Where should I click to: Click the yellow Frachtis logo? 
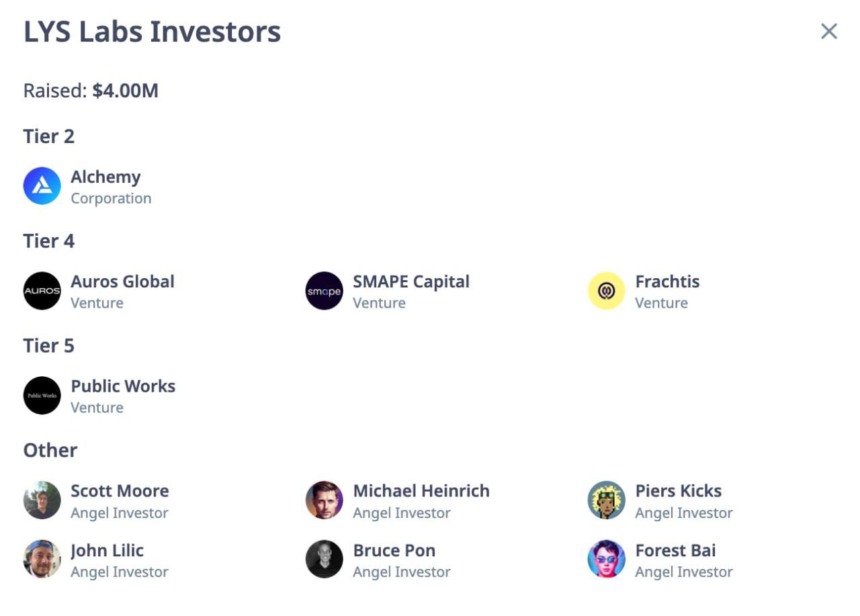[x=607, y=291]
